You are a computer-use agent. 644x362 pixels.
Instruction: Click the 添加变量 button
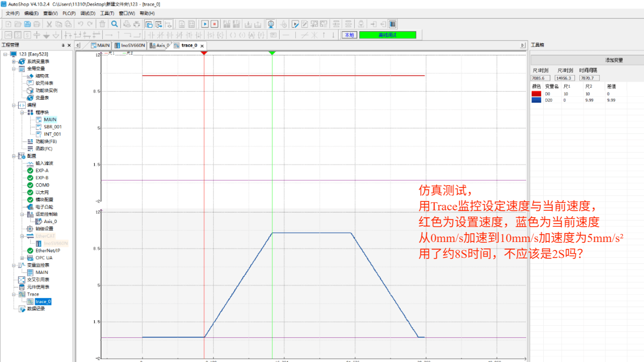coord(614,60)
